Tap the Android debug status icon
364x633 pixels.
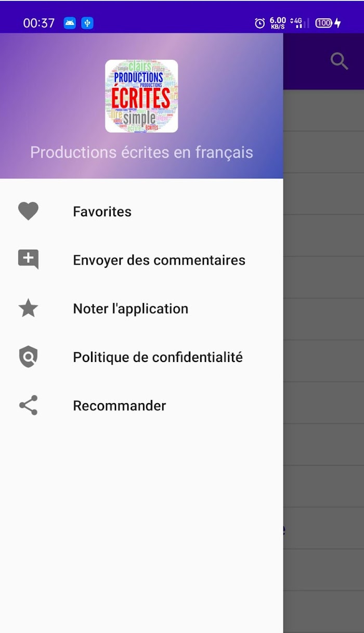70,23
